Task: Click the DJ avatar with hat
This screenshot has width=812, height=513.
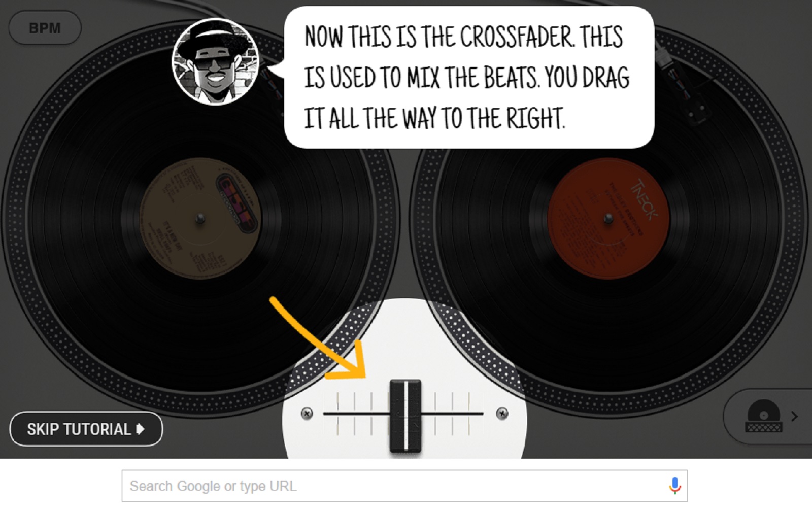Action: pyautogui.click(x=216, y=62)
